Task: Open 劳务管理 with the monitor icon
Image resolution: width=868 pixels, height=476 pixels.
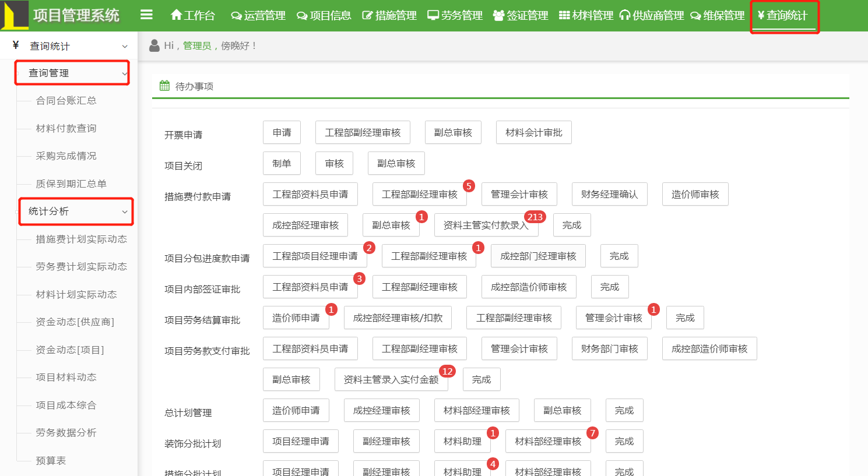Action: (455, 15)
